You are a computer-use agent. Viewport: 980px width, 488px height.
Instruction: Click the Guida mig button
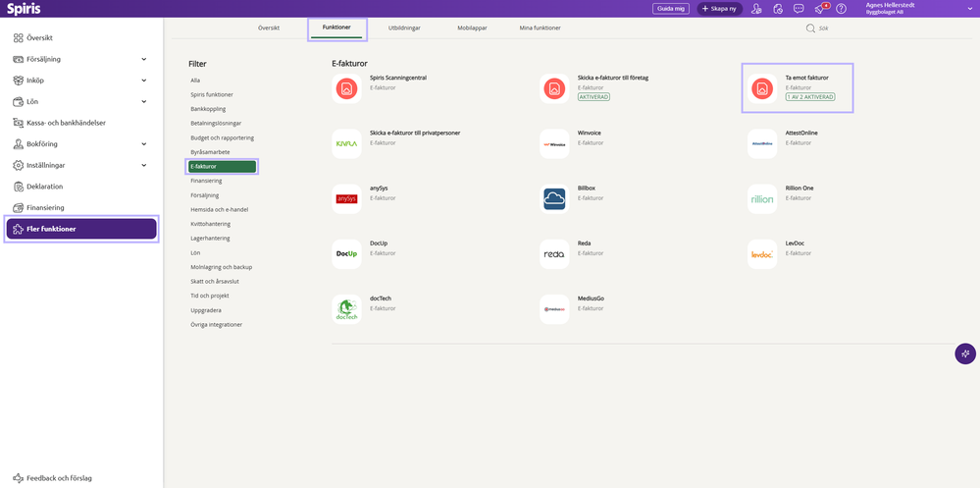coord(671,9)
